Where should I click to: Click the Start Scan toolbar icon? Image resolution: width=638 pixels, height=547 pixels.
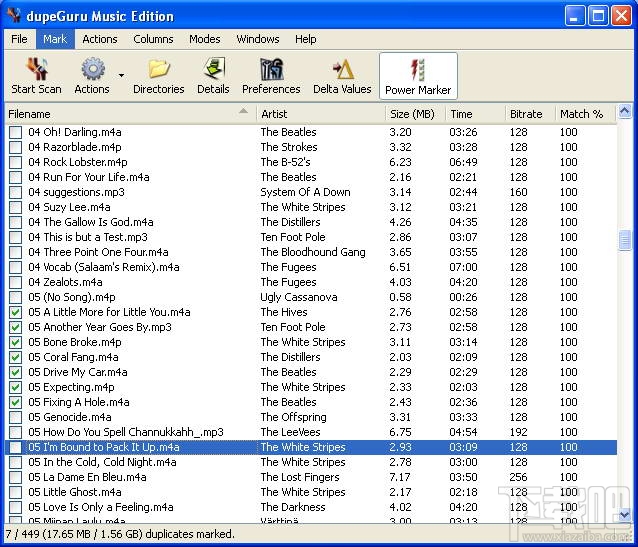click(x=37, y=68)
